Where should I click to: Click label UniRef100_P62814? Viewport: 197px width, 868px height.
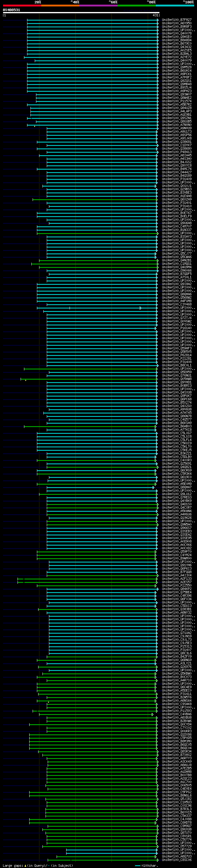[x=177, y=355]
